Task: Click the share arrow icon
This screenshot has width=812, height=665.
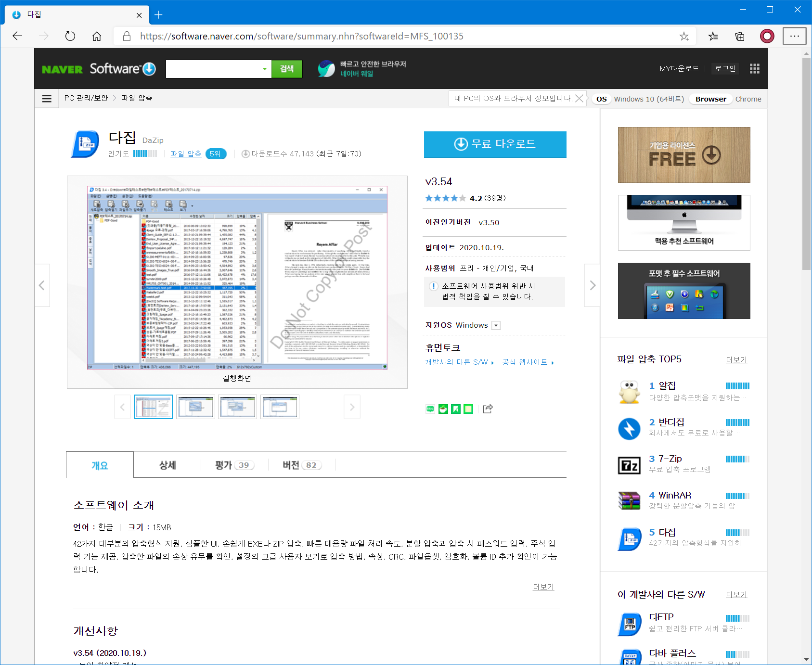Action: pyautogui.click(x=488, y=409)
